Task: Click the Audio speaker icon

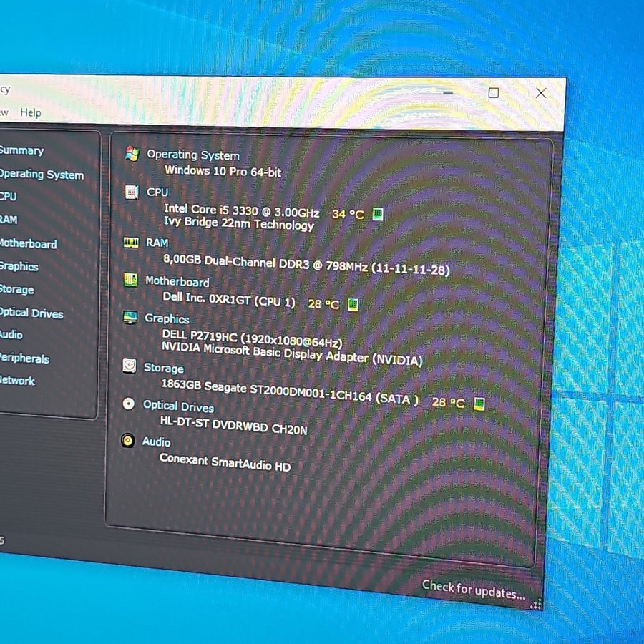Action: tap(128, 440)
